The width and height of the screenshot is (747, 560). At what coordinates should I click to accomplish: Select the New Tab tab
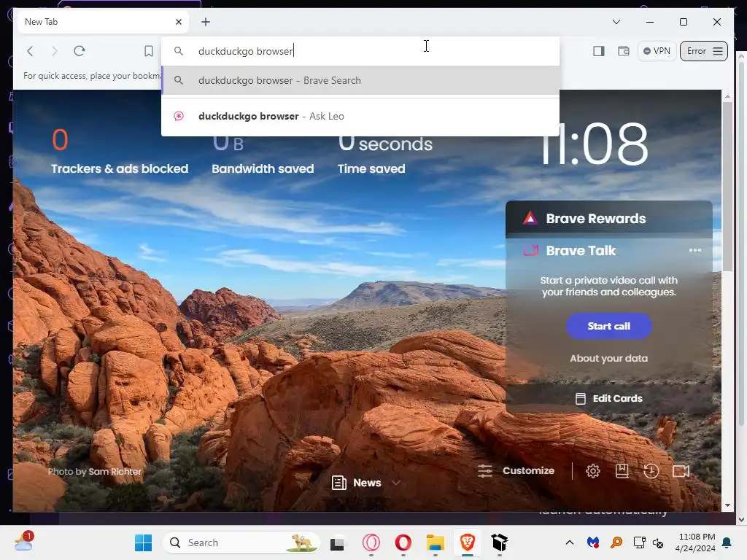pyautogui.click(x=102, y=22)
